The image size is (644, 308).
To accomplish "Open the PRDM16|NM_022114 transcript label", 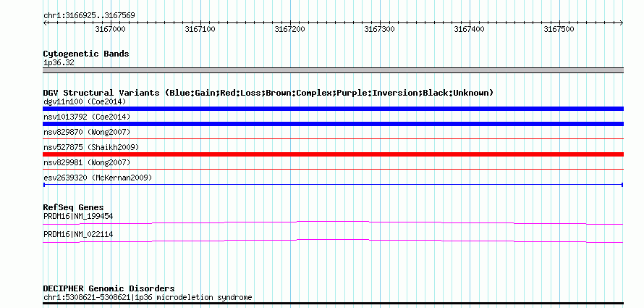I will pyautogui.click(x=78, y=234).
